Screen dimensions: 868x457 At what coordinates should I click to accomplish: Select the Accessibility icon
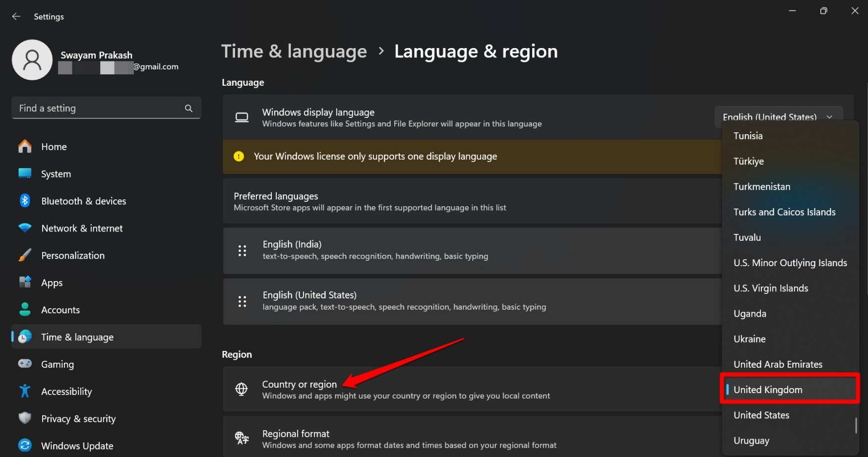25,391
